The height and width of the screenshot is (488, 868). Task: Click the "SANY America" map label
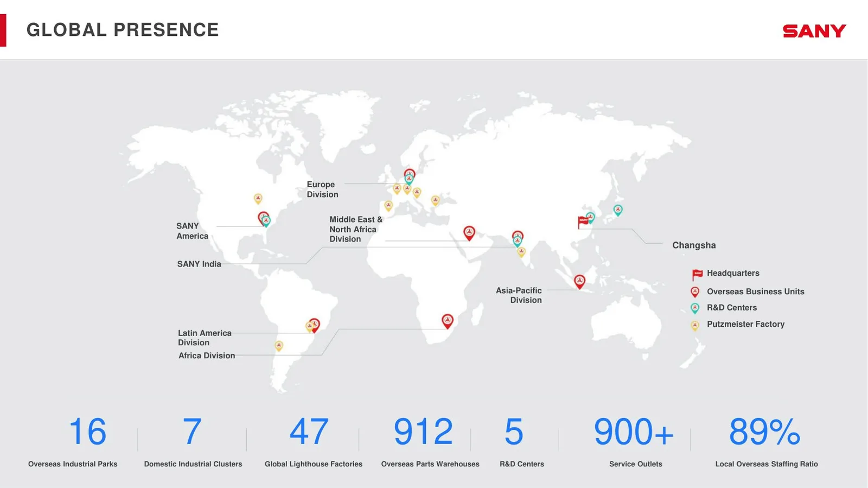(192, 231)
